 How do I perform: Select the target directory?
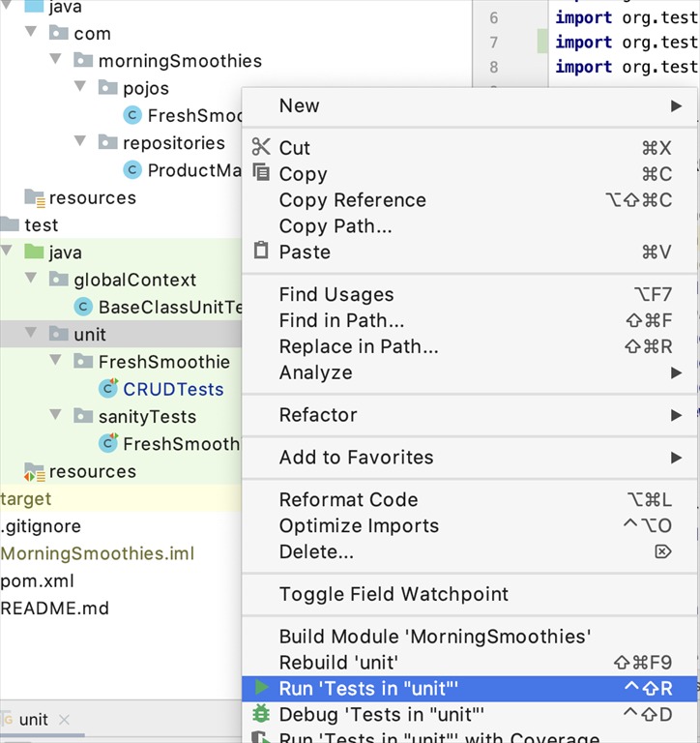(x=26, y=499)
